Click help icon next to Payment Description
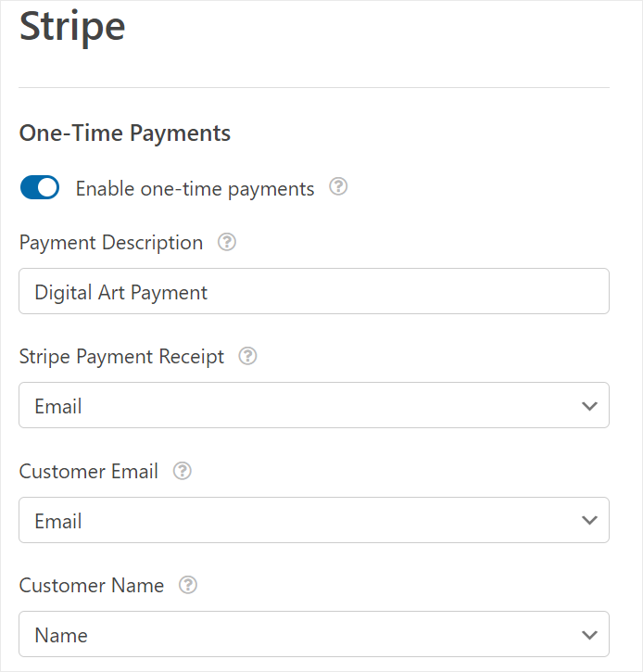Viewport: 643px width, 672px height. point(227,243)
